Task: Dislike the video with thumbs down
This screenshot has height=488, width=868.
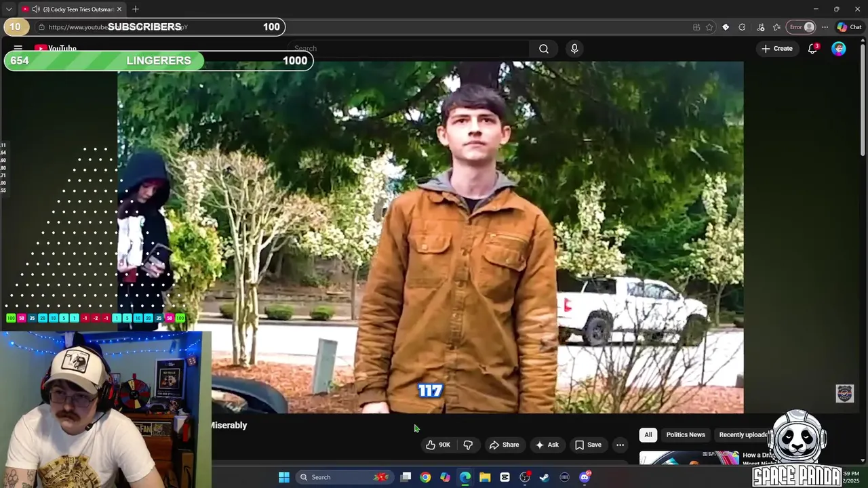Action: 468,445
